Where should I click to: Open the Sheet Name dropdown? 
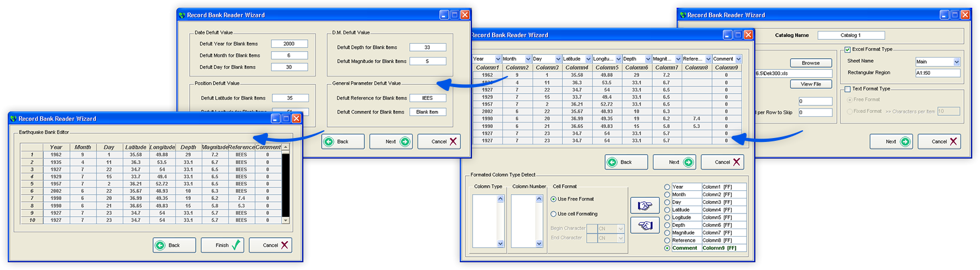coord(957,62)
